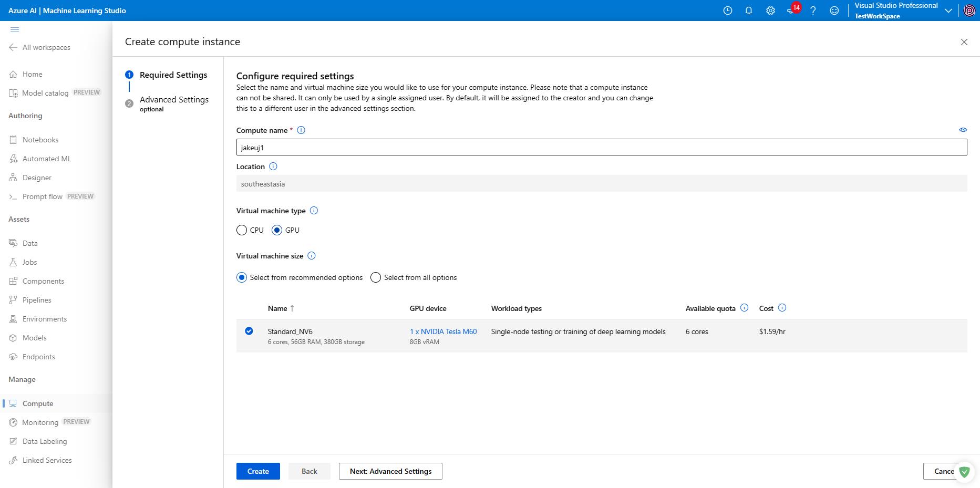Open the notifications bell icon

tap(749, 11)
